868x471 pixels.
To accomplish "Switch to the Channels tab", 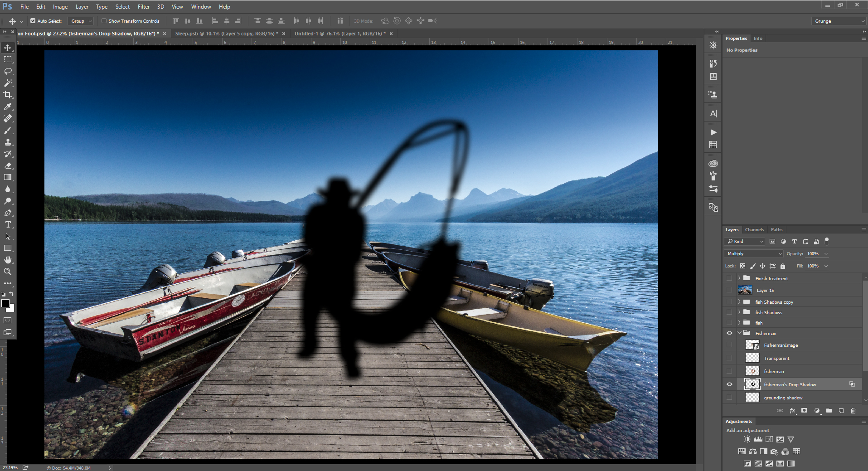I will click(754, 230).
